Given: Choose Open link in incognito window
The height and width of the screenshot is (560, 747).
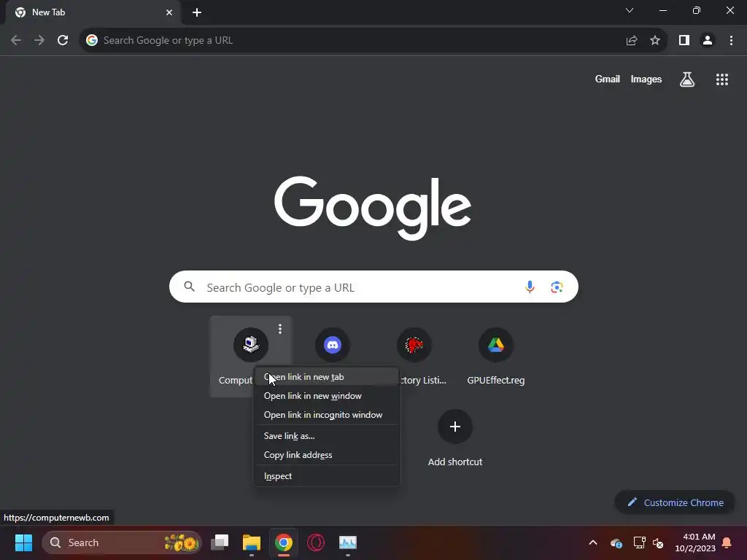Looking at the screenshot, I should point(327,415).
